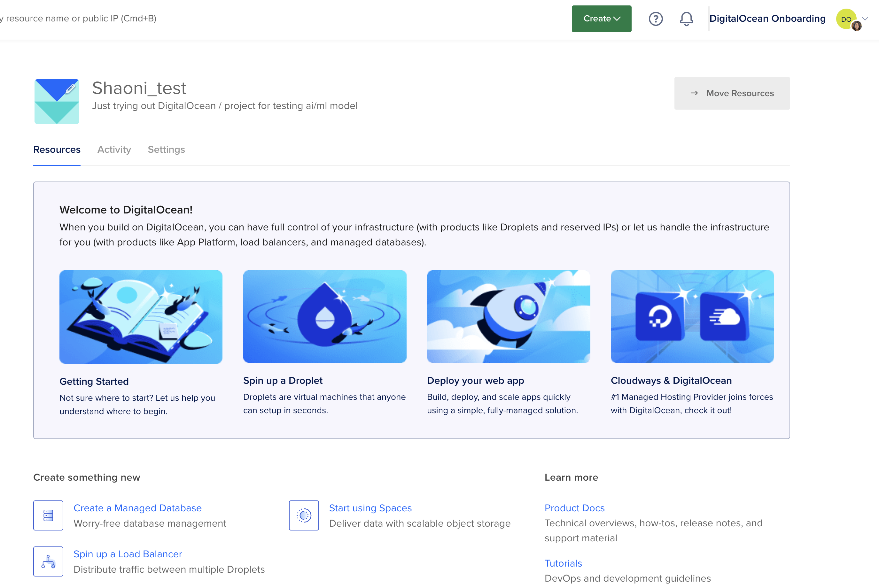Click the arrow icon in Move Resources
The image size is (879, 588).
[x=694, y=93]
